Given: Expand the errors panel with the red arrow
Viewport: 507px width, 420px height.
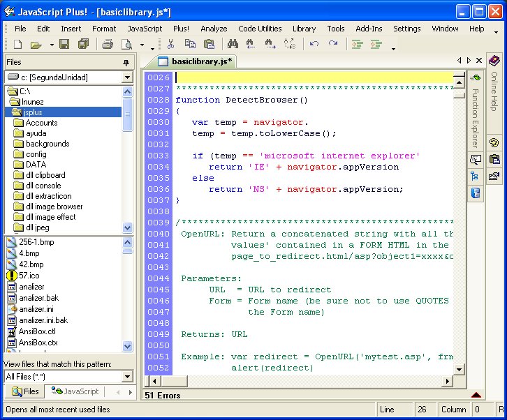Looking at the screenshot, I should [476, 395].
